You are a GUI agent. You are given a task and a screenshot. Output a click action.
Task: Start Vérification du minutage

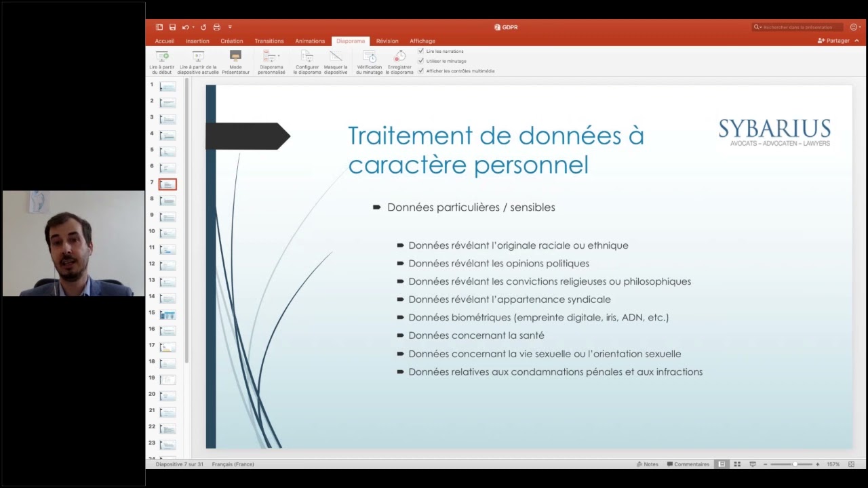(x=370, y=62)
